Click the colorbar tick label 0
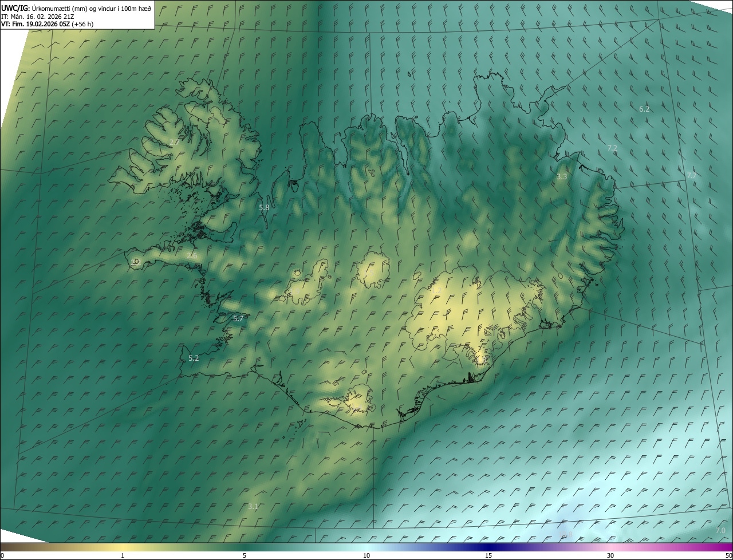Image resolution: width=733 pixels, height=560 pixels. click(x=2, y=555)
